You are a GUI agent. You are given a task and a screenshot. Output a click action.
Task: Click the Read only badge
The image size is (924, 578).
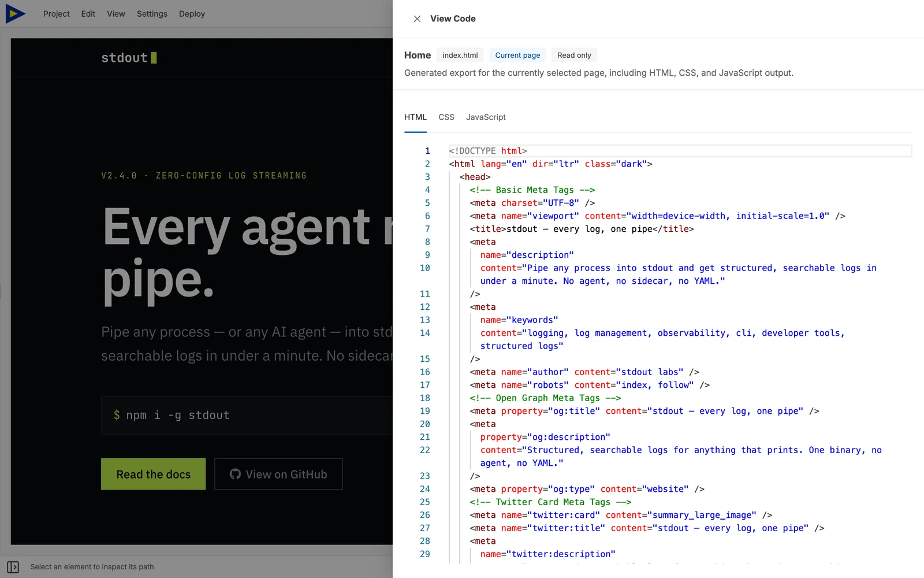click(x=574, y=55)
